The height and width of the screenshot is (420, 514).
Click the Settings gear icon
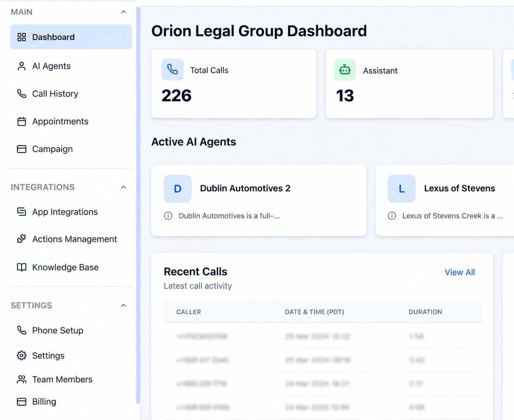pyautogui.click(x=22, y=356)
